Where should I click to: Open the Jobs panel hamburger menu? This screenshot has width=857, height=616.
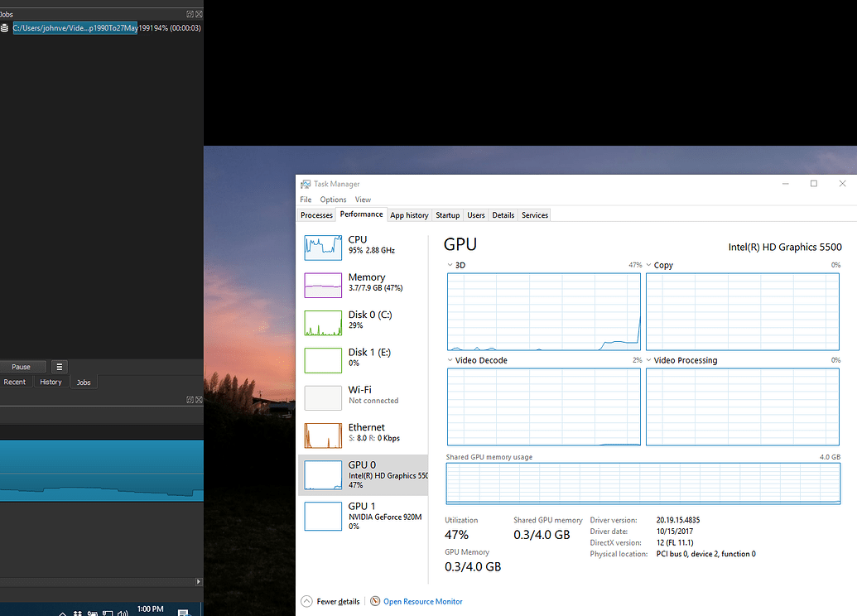[59, 366]
